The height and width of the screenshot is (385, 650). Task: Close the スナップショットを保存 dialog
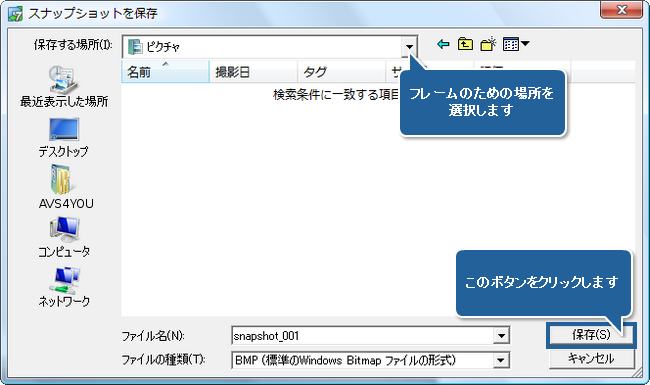621,10
